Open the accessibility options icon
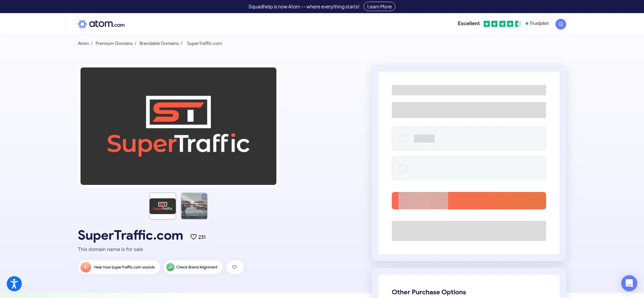The height and width of the screenshot is (298, 644). click(x=14, y=284)
